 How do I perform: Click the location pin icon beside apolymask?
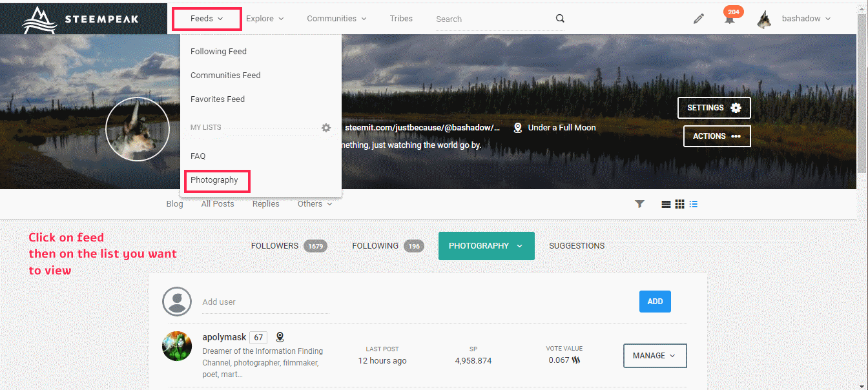click(280, 337)
